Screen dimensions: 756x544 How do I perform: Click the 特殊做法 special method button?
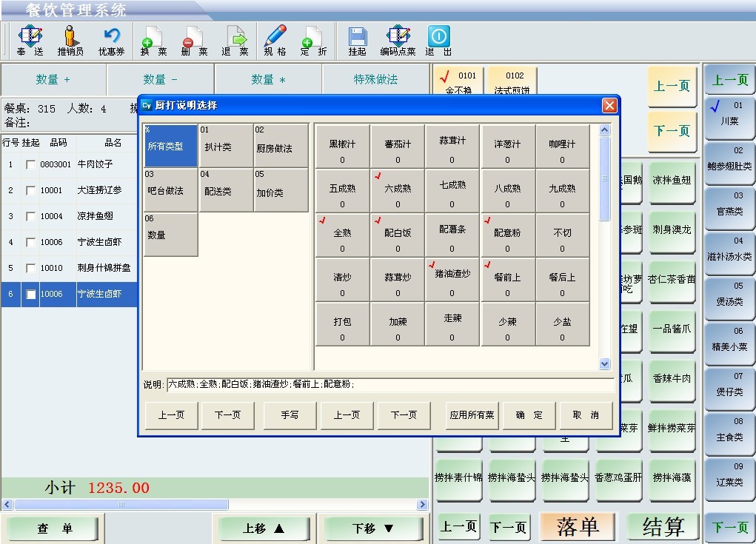click(x=375, y=79)
